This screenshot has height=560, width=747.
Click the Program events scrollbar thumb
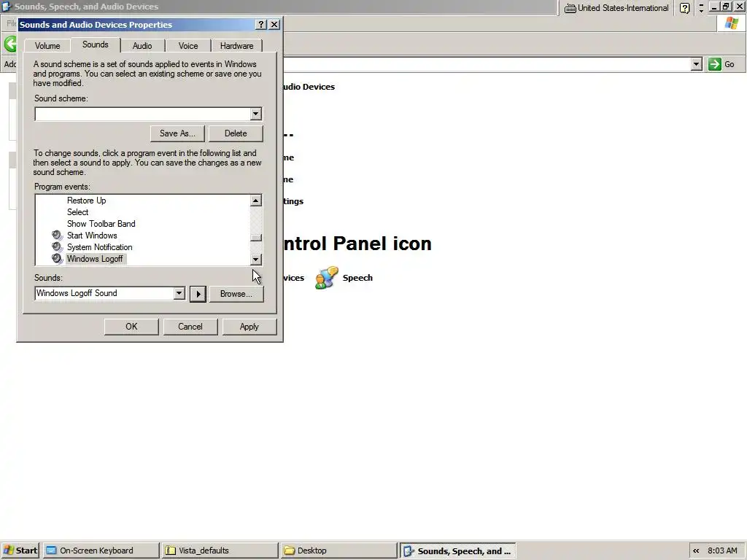click(x=256, y=238)
